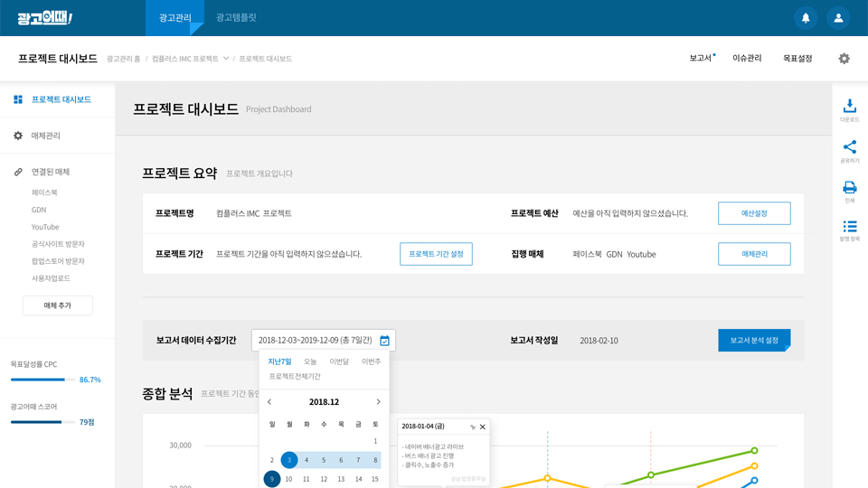Click the 보고서 분석 설정 button
The width and height of the screenshot is (868, 488).
tap(754, 341)
